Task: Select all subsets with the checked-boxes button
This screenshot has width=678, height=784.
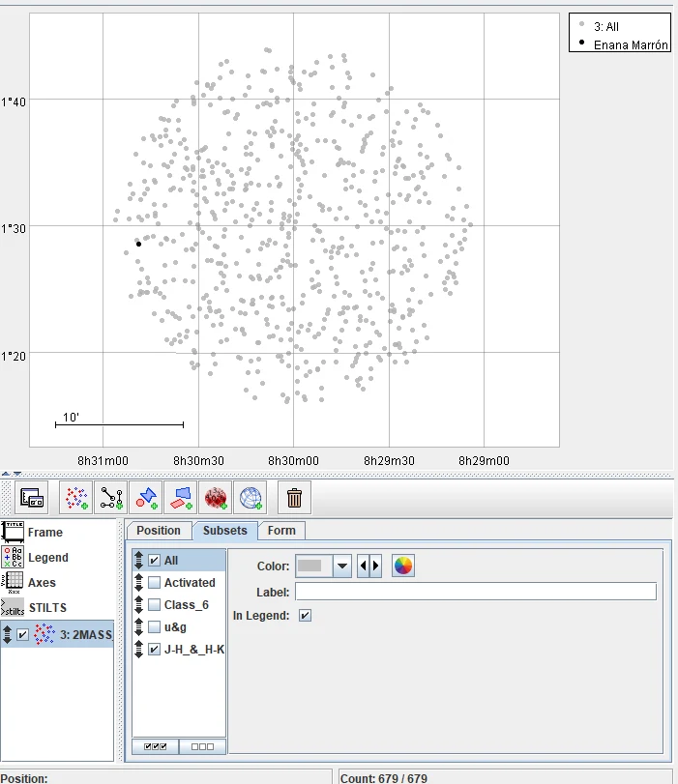Action: tap(155, 746)
